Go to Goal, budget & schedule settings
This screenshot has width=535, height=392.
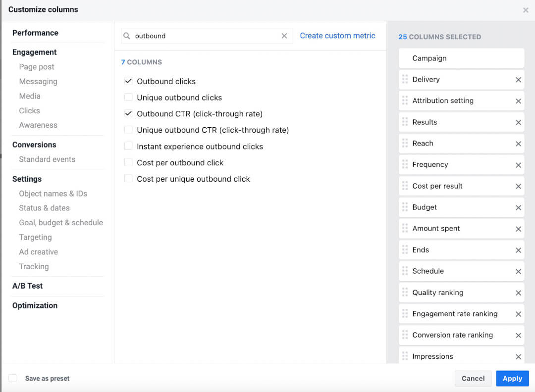(x=61, y=223)
